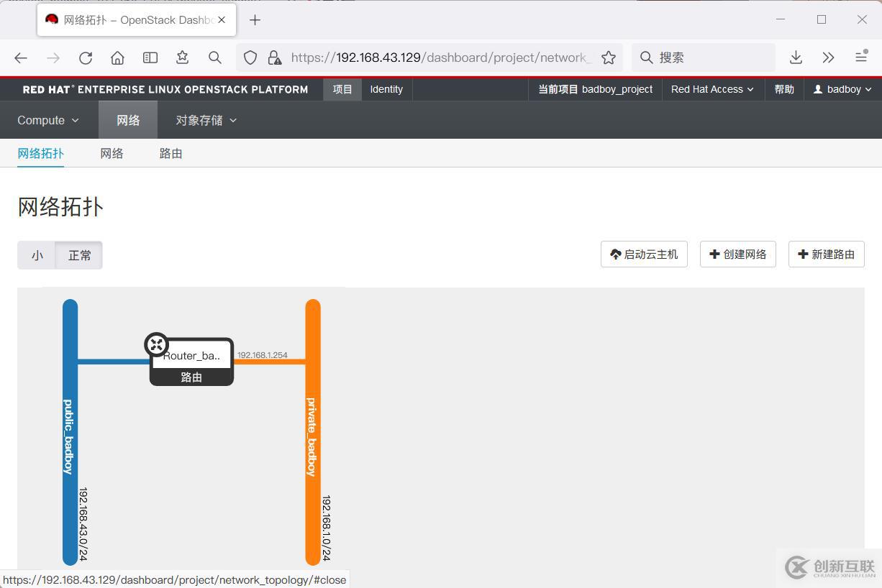Open the bookmarks star-list icon
The image size is (882, 588).
(x=183, y=58)
